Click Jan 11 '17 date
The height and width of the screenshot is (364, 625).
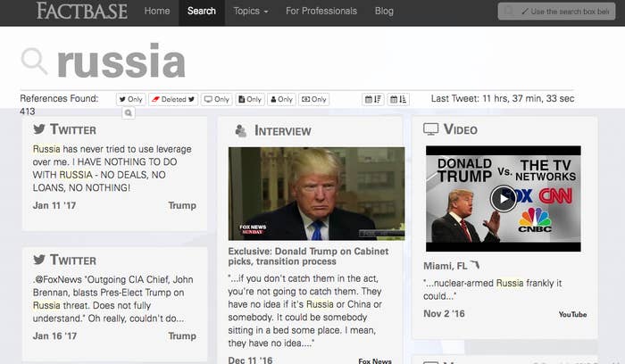pos(54,205)
